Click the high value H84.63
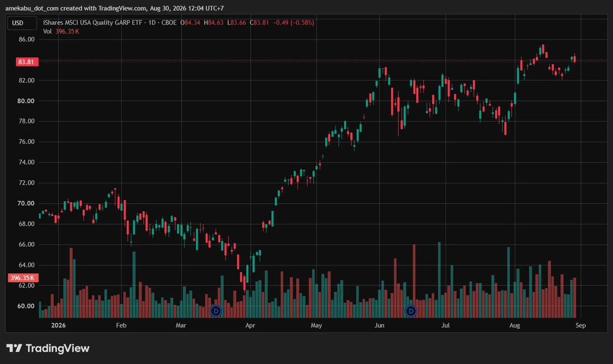 (x=215, y=22)
